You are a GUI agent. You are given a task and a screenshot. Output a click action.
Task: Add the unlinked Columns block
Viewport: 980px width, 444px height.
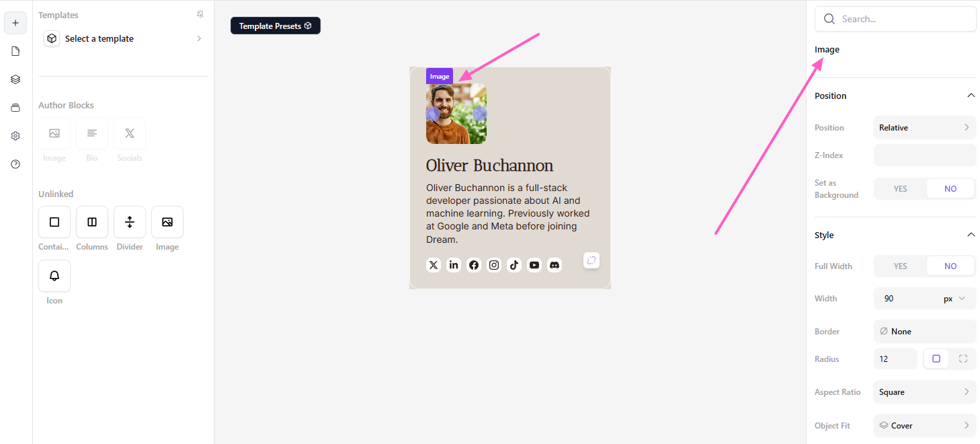pyautogui.click(x=92, y=222)
